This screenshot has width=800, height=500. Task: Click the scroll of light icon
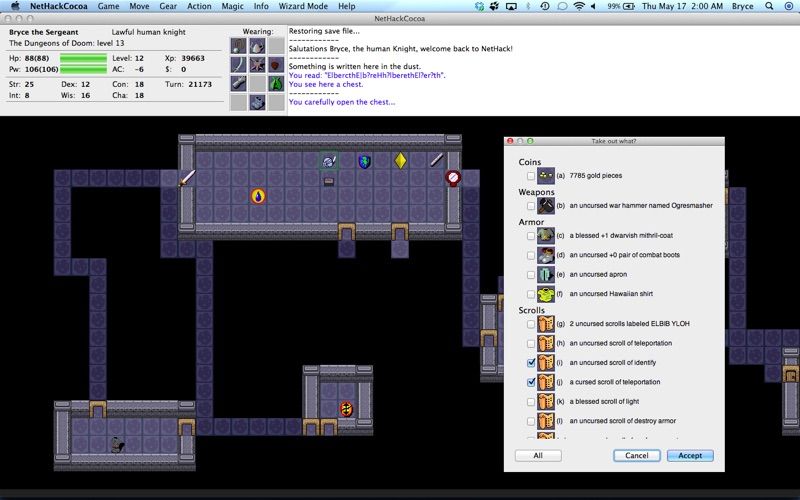546,402
